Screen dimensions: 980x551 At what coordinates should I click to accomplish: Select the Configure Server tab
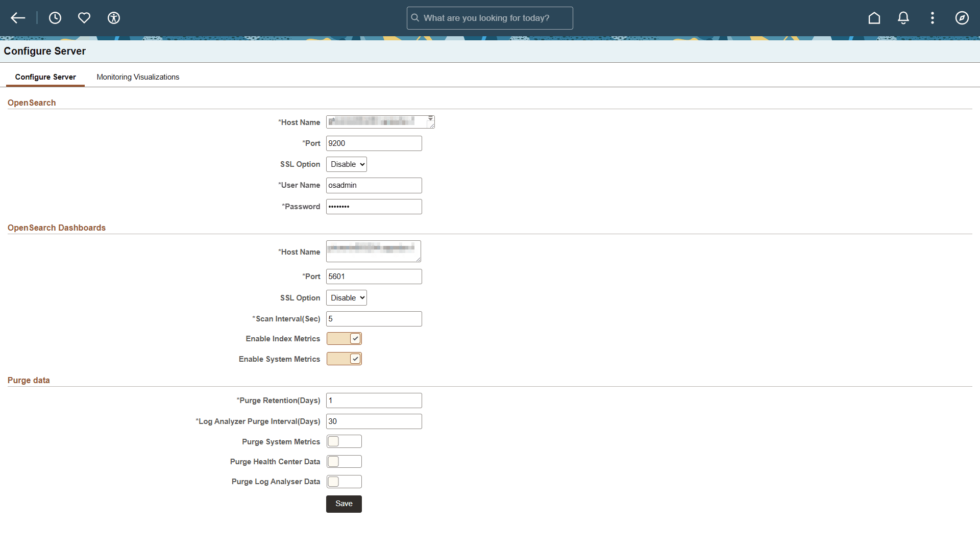tap(45, 77)
